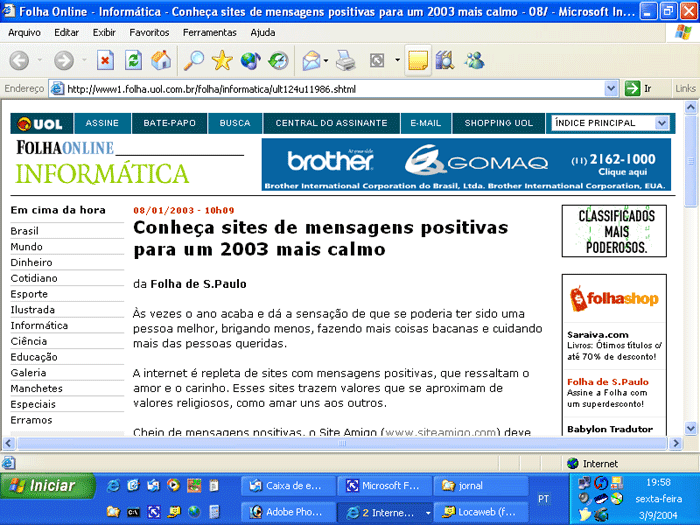
Task: Expand the Back button history arrow
Action: (x=40, y=60)
